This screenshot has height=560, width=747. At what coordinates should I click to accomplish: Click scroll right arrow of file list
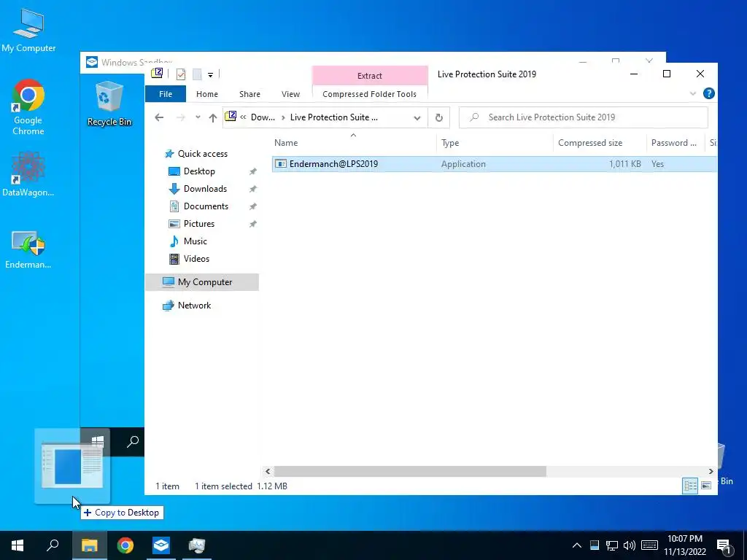point(711,472)
